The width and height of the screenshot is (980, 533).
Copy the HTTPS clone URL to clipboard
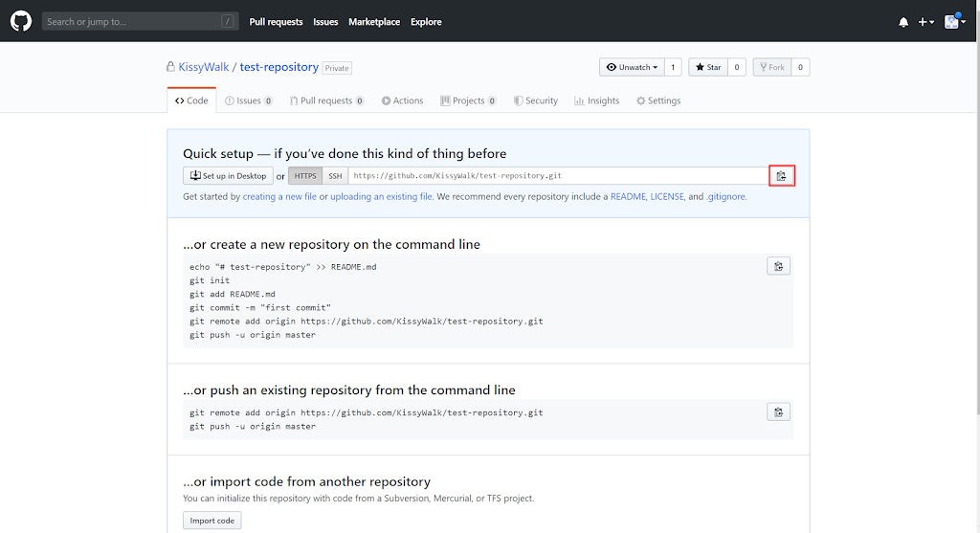pyautogui.click(x=781, y=176)
